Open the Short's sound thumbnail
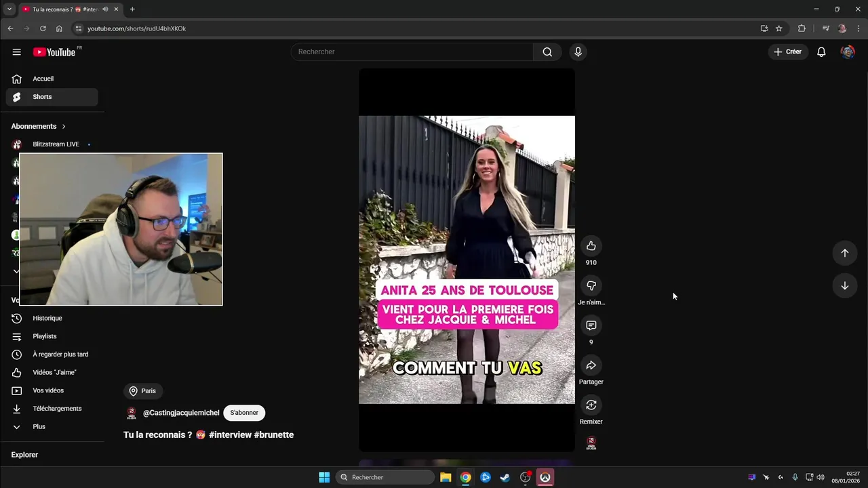 coord(591,443)
